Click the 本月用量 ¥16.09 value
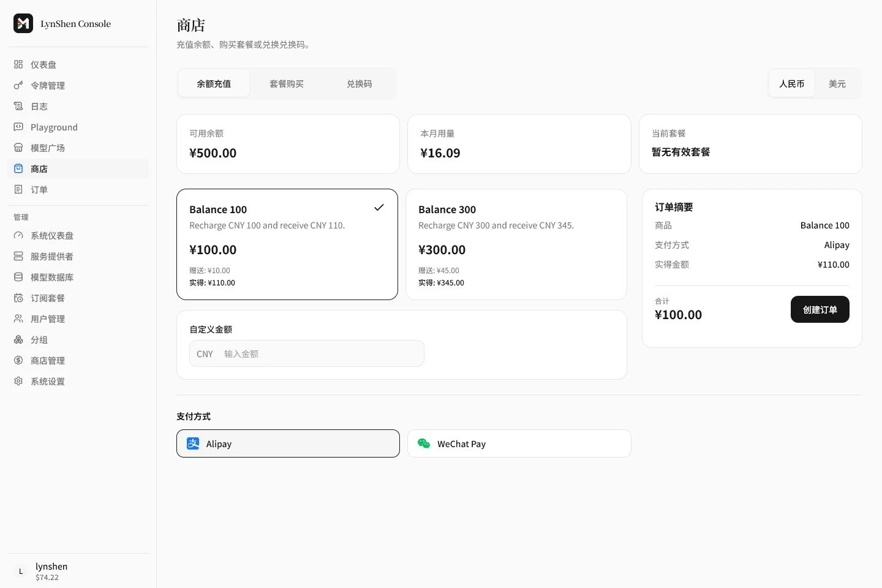The height and width of the screenshot is (588, 882). pyautogui.click(x=440, y=153)
